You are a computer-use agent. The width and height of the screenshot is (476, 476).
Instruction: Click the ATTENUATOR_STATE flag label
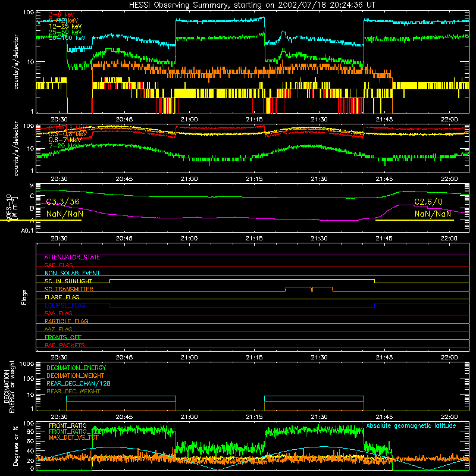[x=72, y=258]
